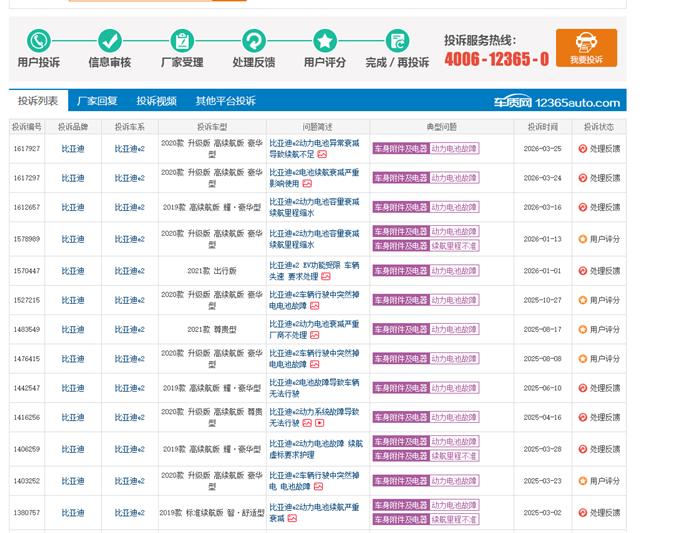The height and width of the screenshot is (533, 700).
Task: Click the orange 我要投诉 button
Action: coord(586,48)
